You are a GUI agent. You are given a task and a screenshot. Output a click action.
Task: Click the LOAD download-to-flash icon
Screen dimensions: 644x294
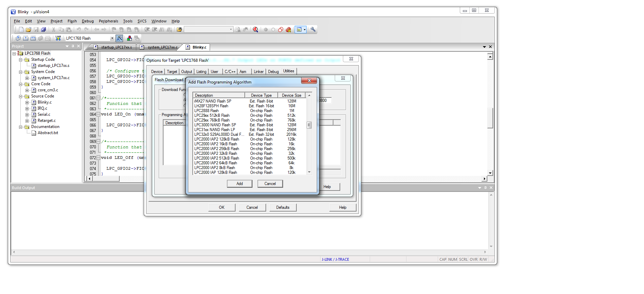click(x=58, y=38)
